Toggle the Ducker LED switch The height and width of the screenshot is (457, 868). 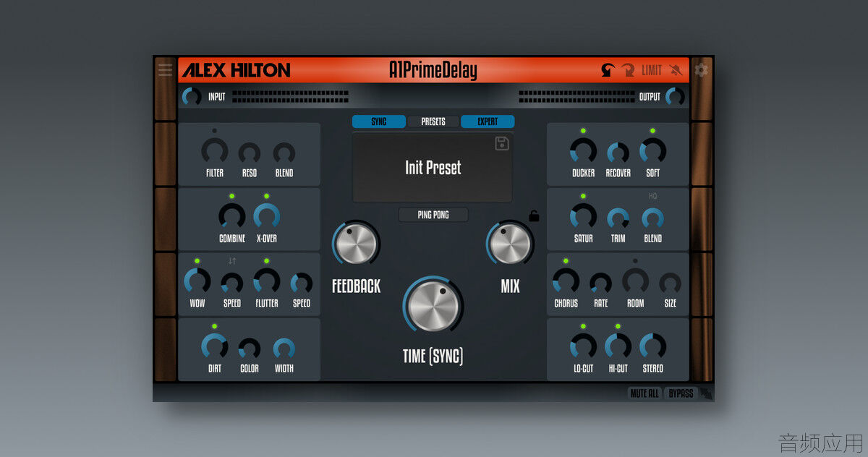click(x=583, y=131)
